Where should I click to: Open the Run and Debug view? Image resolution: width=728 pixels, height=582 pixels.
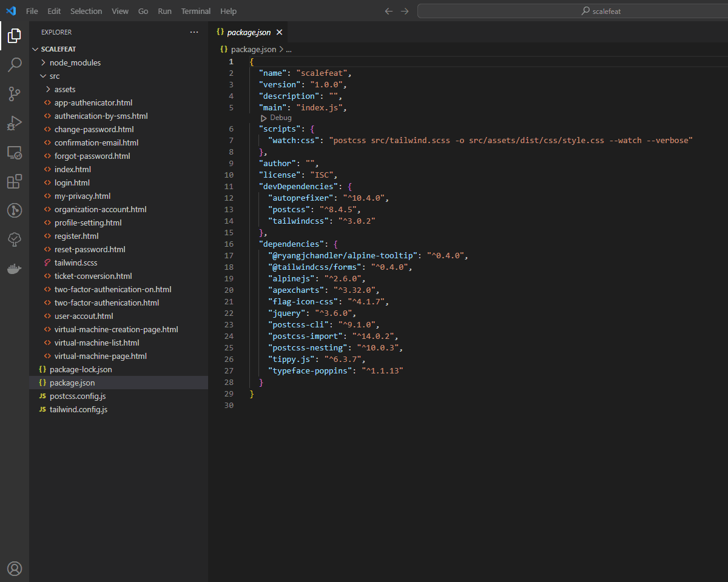[x=15, y=123]
